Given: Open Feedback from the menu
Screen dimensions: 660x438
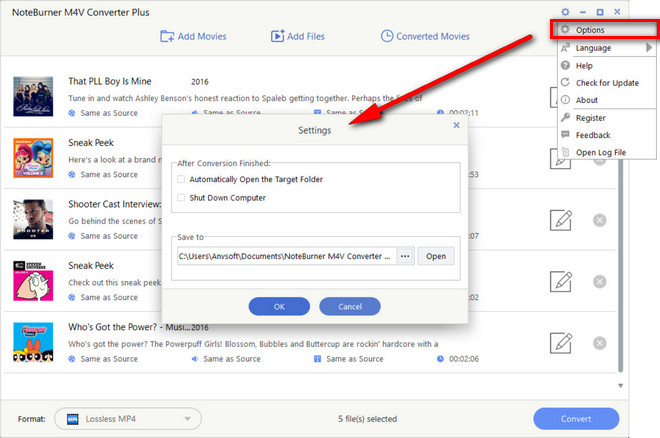Looking at the screenshot, I should click(x=607, y=135).
